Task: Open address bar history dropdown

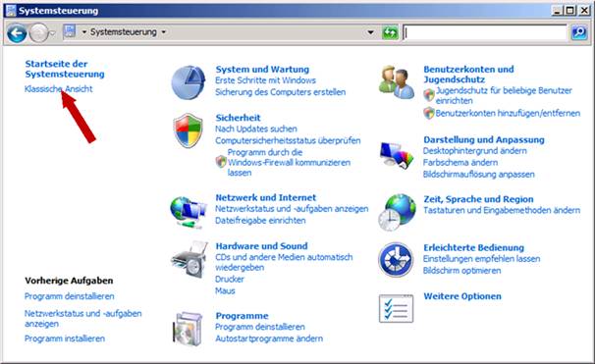Action: [x=371, y=32]
